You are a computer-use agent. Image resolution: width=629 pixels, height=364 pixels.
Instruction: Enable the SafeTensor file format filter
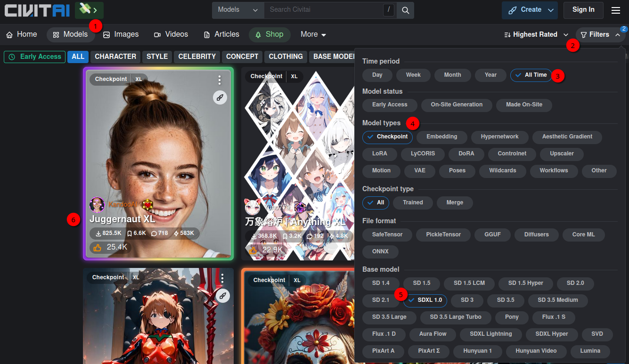387,235
